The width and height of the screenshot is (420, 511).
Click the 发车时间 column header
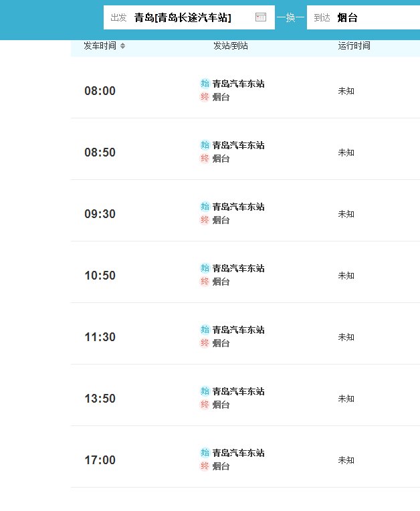tap(100, 46)
